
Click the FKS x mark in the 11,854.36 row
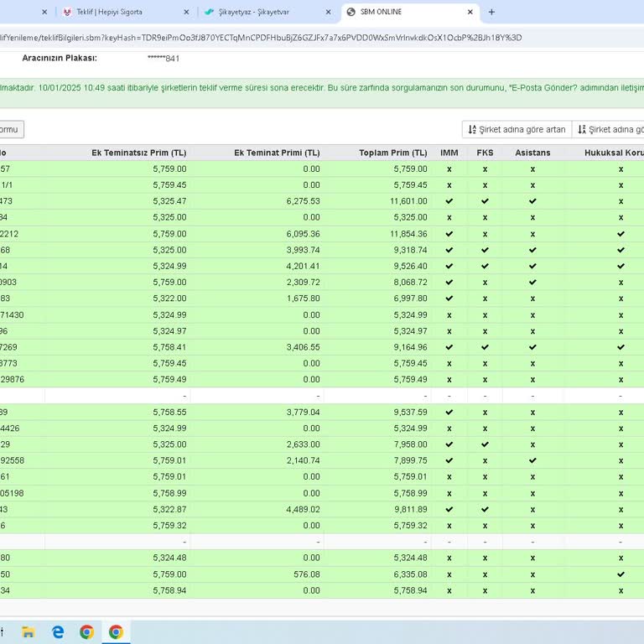pyautogui.click(x=485, y=234)
